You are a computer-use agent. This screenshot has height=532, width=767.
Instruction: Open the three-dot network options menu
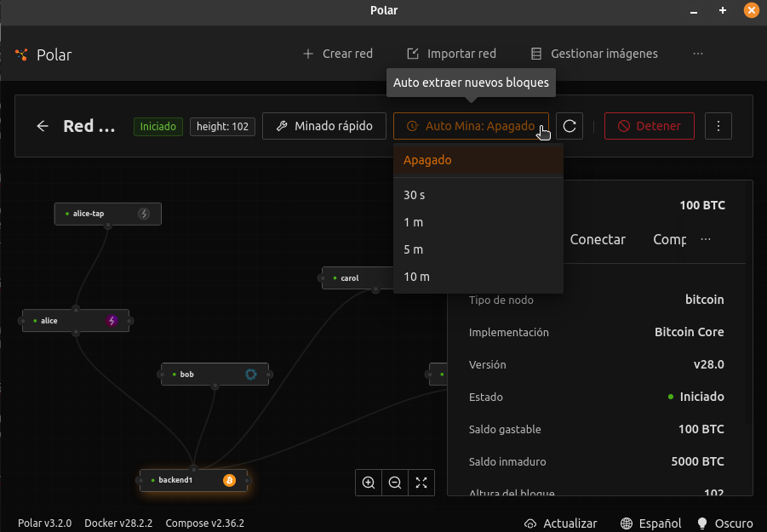[718, 126]
